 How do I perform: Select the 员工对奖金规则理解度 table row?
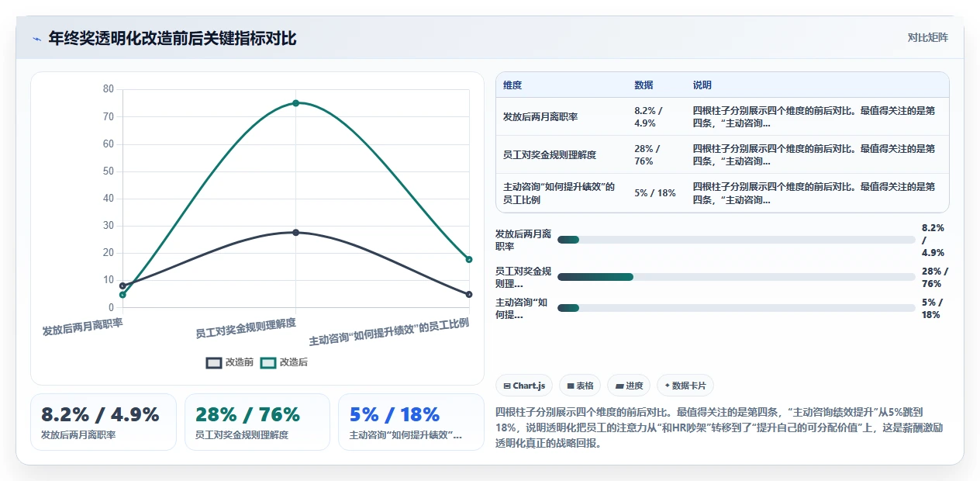[x=722, y=154]
